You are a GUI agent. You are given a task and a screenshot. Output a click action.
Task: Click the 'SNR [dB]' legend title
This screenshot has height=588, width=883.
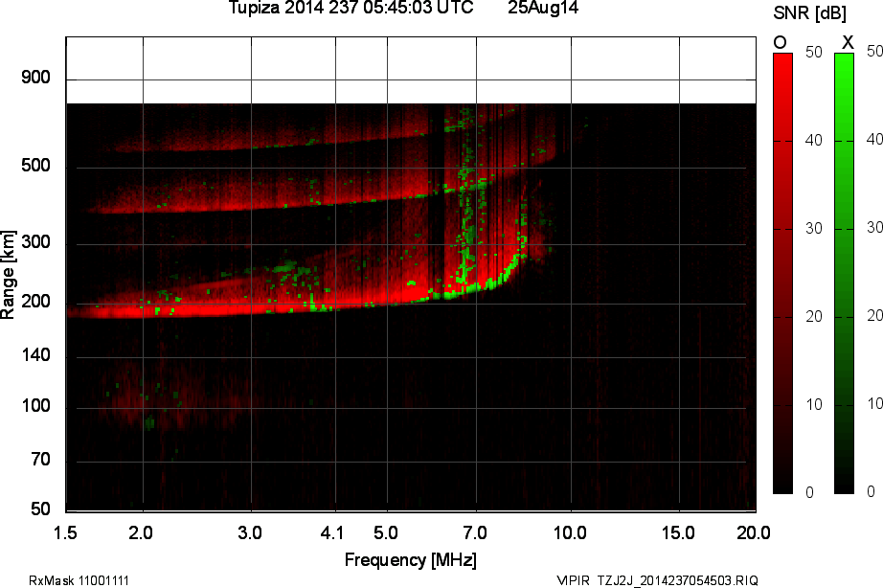pyautogui.click(x=809, y=12)
